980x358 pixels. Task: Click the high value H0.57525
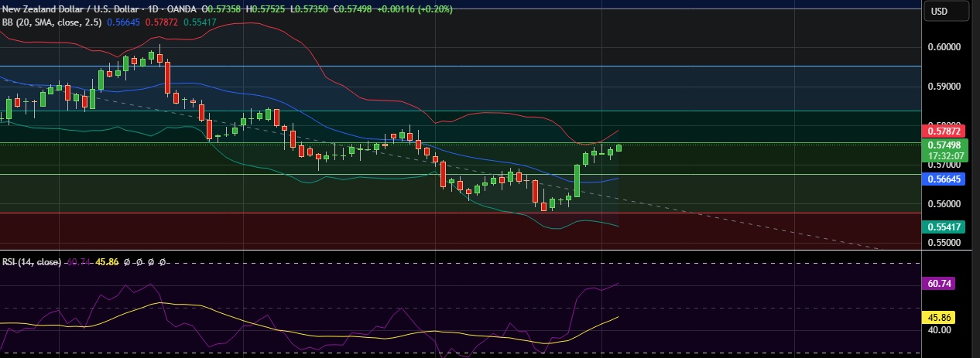tap(265, 9)
